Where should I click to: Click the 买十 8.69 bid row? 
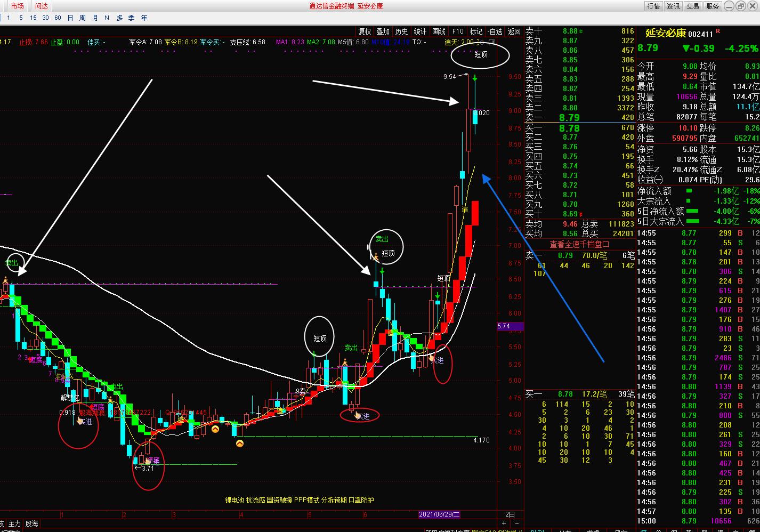pyautogui.click(x=580, y=214)
